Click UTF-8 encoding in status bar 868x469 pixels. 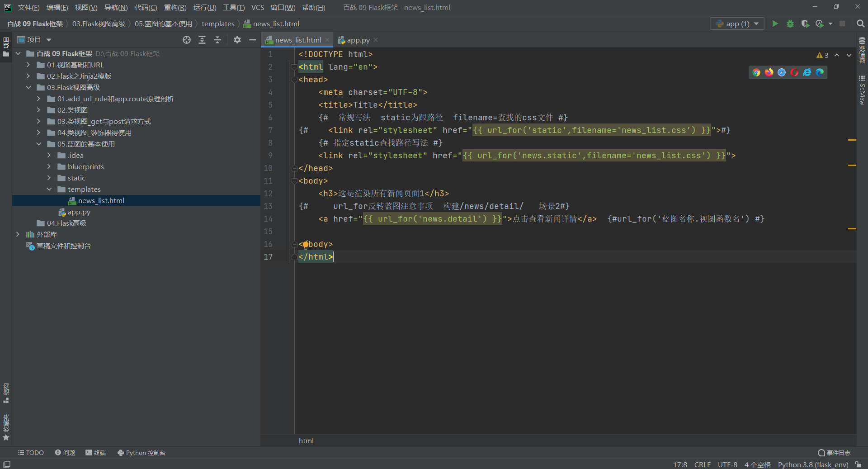727,464
